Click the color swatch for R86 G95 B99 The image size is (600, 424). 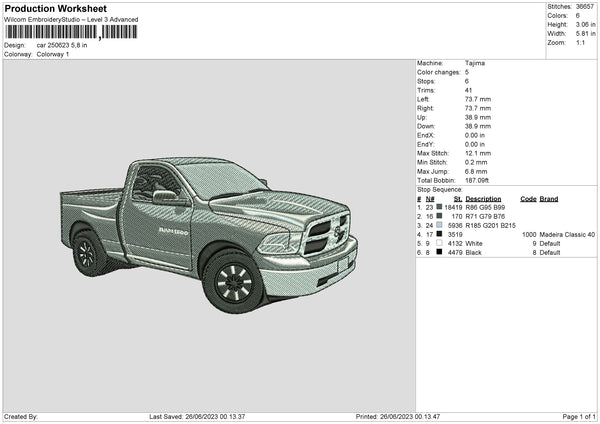click(x=439, y=207)
